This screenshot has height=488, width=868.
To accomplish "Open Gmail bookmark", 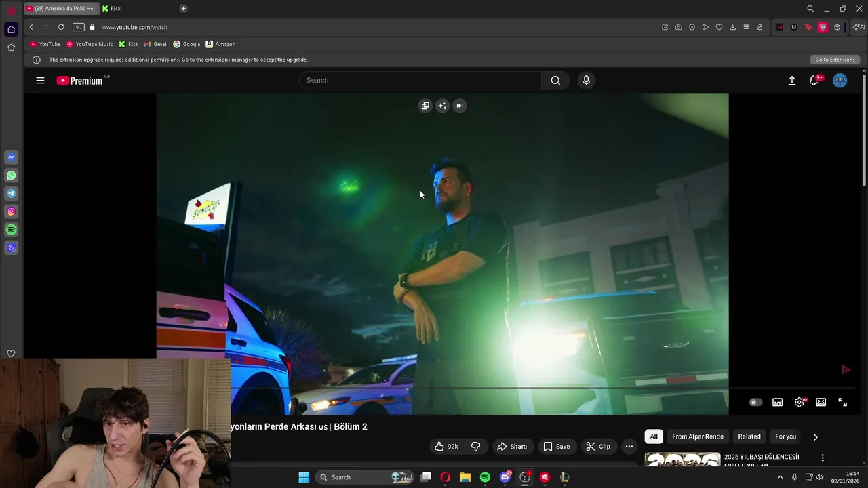I will point(155,44).
